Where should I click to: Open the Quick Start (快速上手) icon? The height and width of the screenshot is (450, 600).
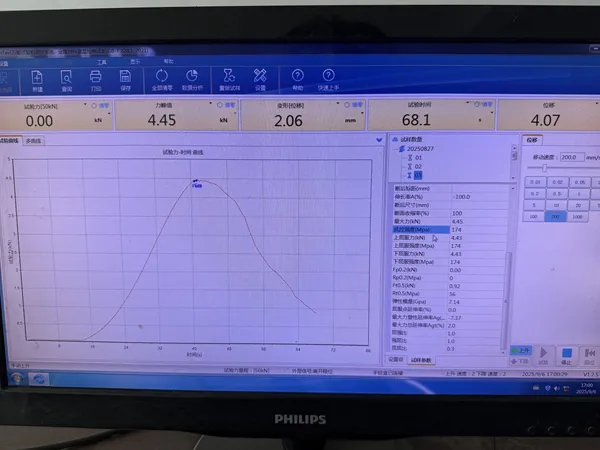coord(328,80)
